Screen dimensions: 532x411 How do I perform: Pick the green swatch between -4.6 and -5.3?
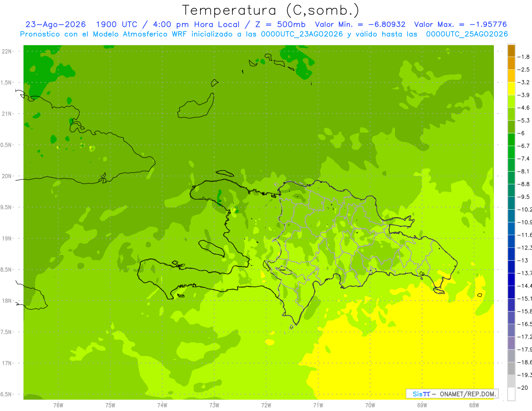point(511,114)
